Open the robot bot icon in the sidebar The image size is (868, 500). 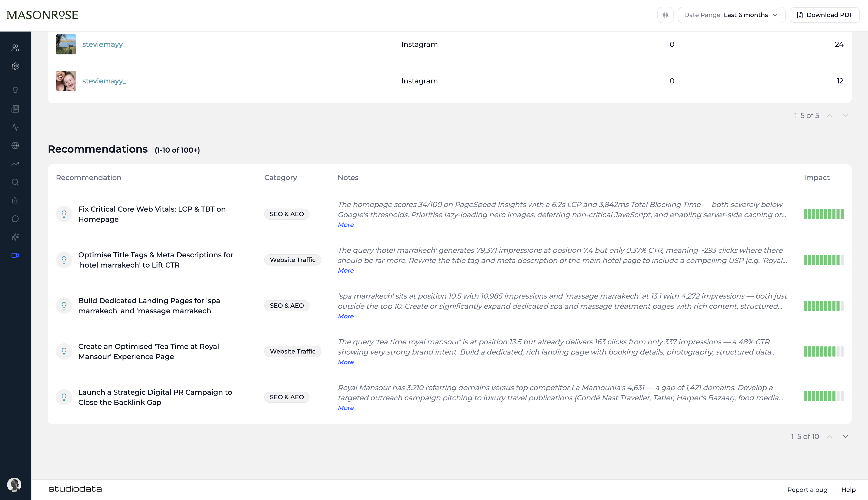pos(15,201)
